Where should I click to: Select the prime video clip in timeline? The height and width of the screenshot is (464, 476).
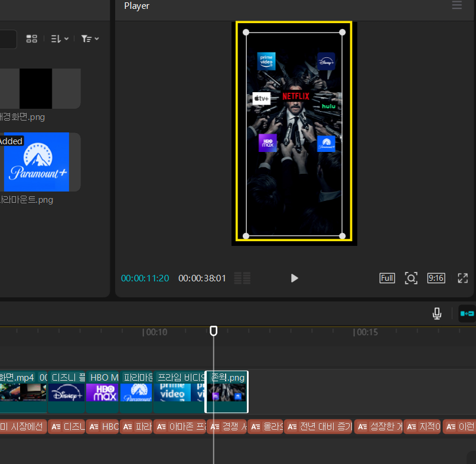(179, 392)
